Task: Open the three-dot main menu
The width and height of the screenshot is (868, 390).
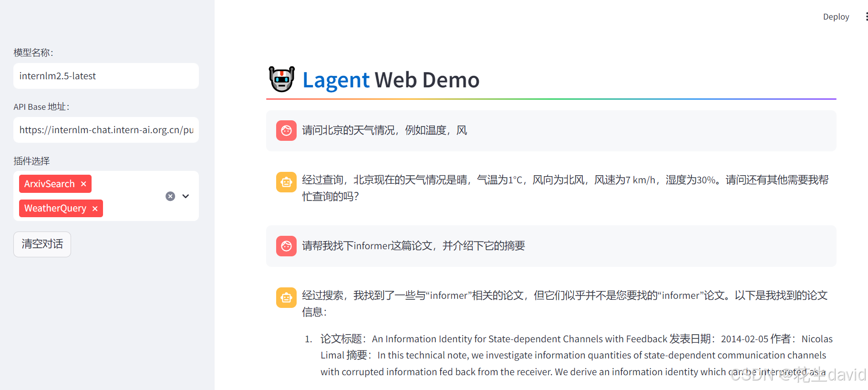Action: pyautogui.click(x=866, y=17)
